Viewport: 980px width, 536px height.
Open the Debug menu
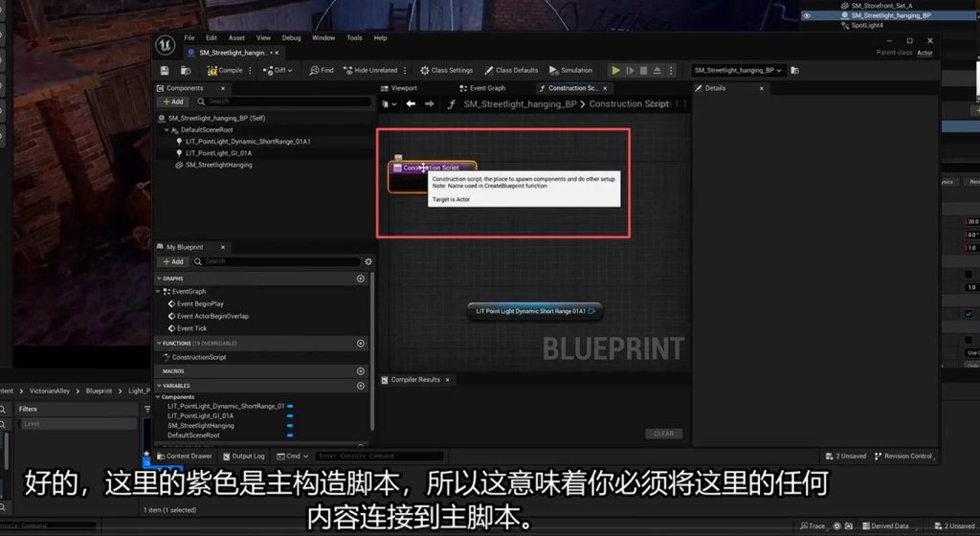coord(291,38)
